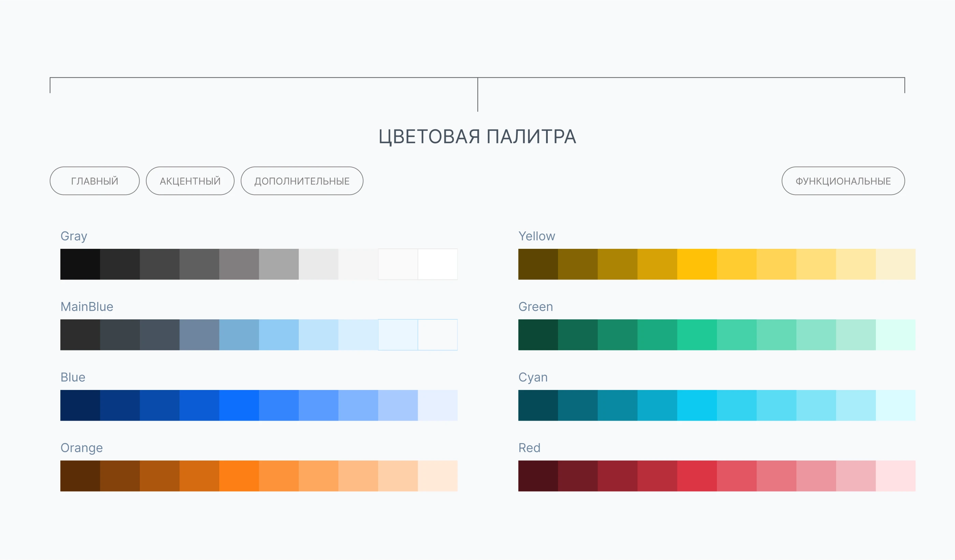Pick the bright orange swatch in the Orange row
The image size is (955, 560).
pyautogui.click(x=239, y=476)
